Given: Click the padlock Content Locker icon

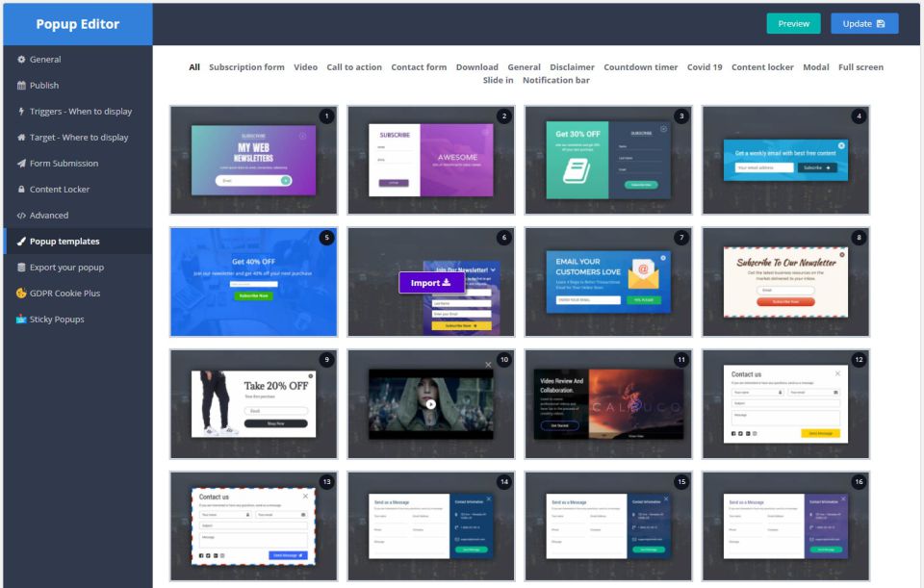Looking at the screenshot, I should (x=21, y=190).
